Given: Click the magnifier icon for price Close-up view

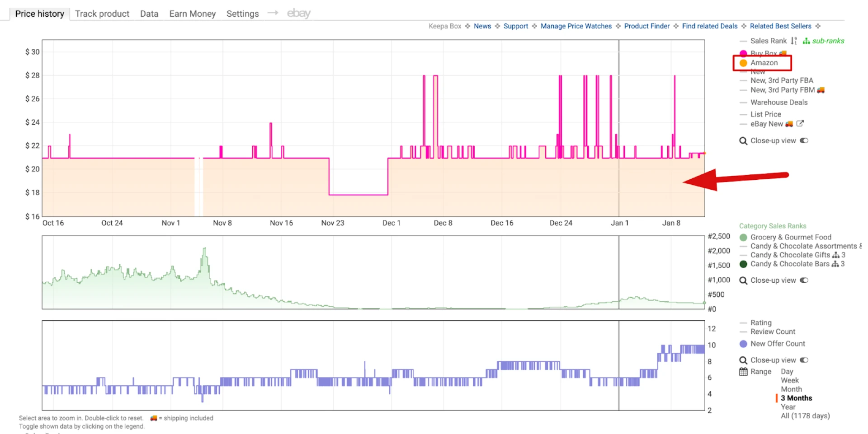Looking at the screenshot, I should [743, 140].
